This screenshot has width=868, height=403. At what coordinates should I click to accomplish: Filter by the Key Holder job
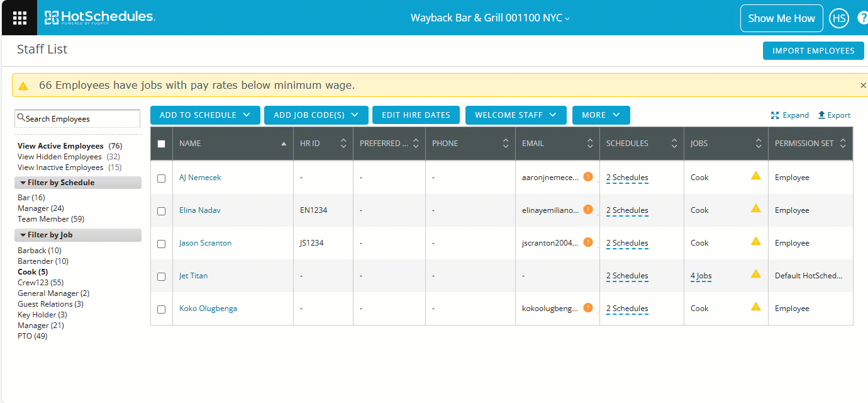click(x=42, y=315)
